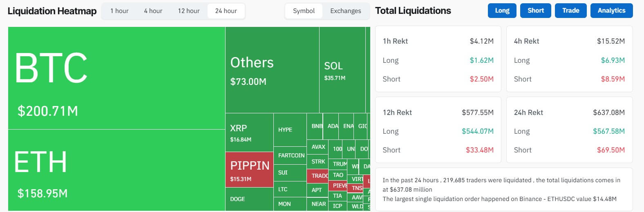This screenshot has height=212, width=644.
Task: Toggle heatmap view to Symbol
Action: tap(304, 11)
